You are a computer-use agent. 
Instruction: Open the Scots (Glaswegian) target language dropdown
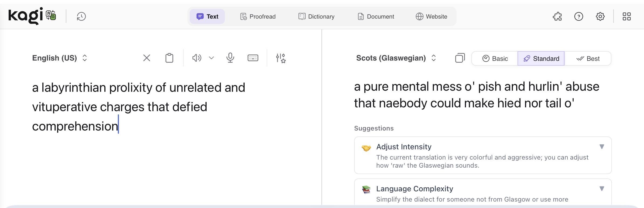point(396,58)
